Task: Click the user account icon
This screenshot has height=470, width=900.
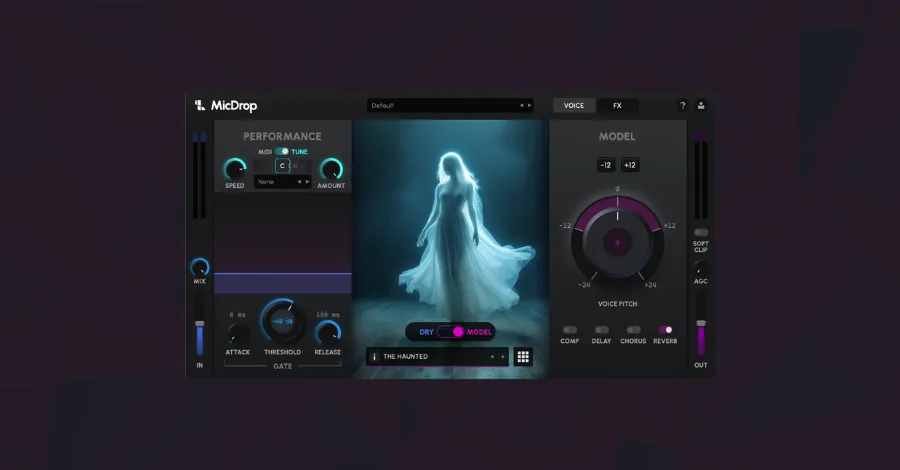Action: tap(701, 105)
